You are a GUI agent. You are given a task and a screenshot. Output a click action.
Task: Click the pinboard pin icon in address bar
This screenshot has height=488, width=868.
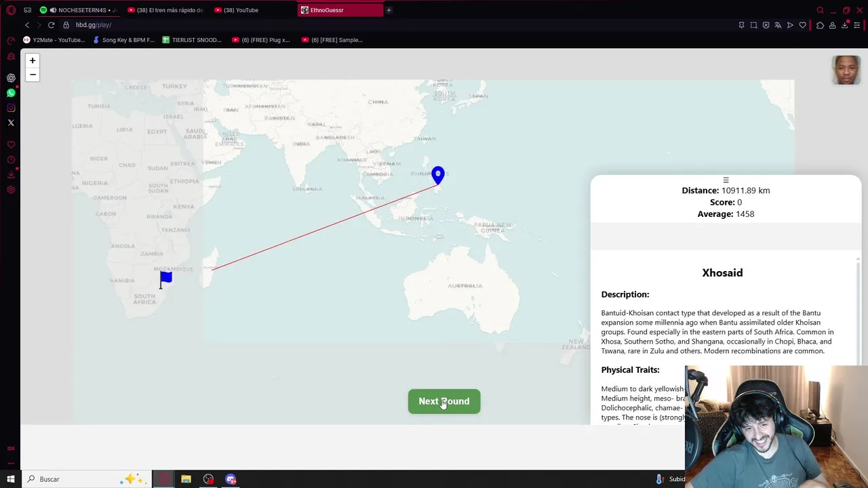[x=741, y=25]
